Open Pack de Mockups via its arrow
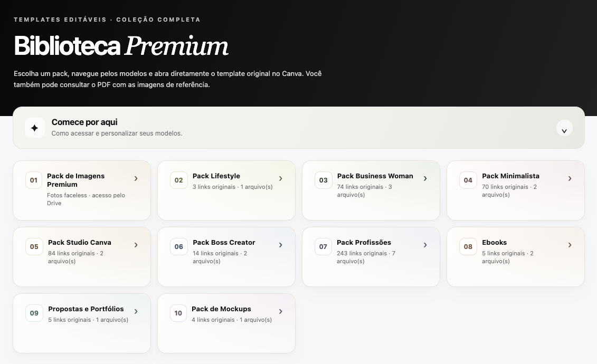 281,312
